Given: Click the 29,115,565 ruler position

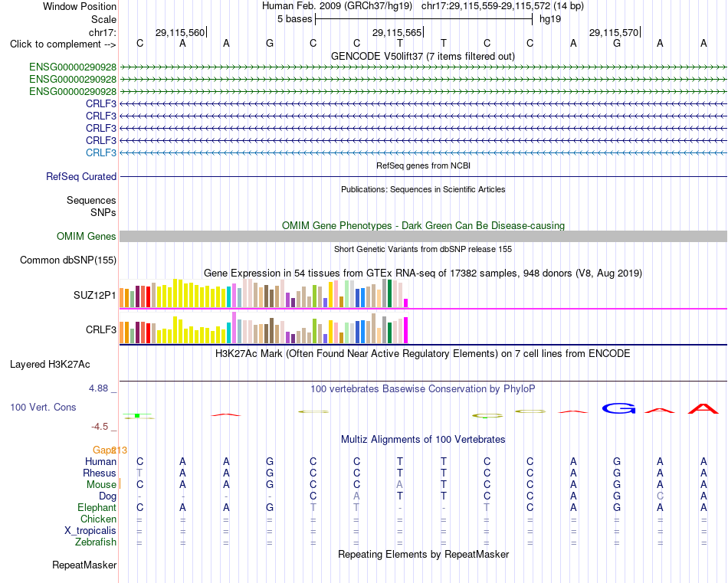Looking at the screenshot, I should tap(396, 32).
